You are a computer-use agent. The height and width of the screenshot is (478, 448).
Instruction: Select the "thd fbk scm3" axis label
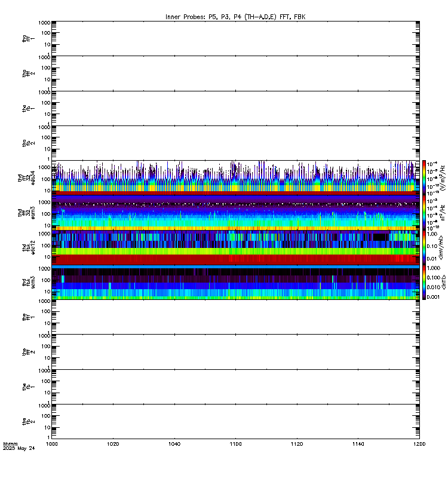pos(28,282)
